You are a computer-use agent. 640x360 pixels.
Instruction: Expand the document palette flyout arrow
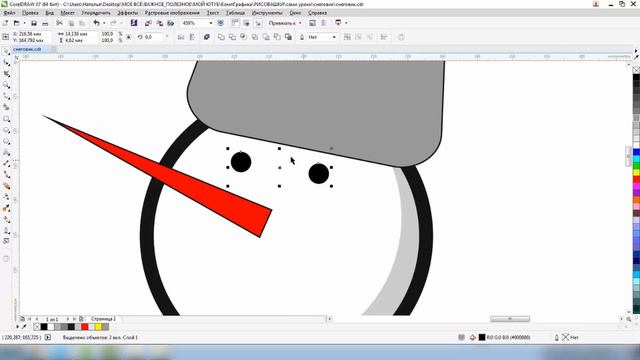[x=18, y=327]
